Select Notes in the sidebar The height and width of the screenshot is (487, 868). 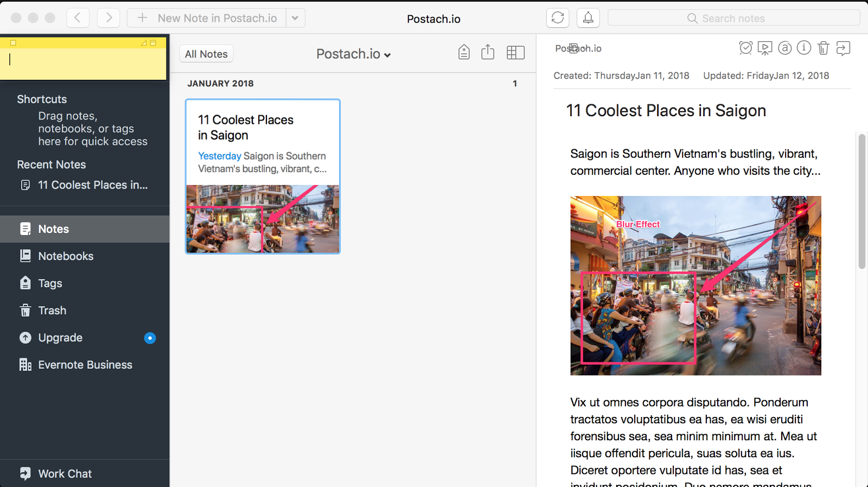pos(85,229)
